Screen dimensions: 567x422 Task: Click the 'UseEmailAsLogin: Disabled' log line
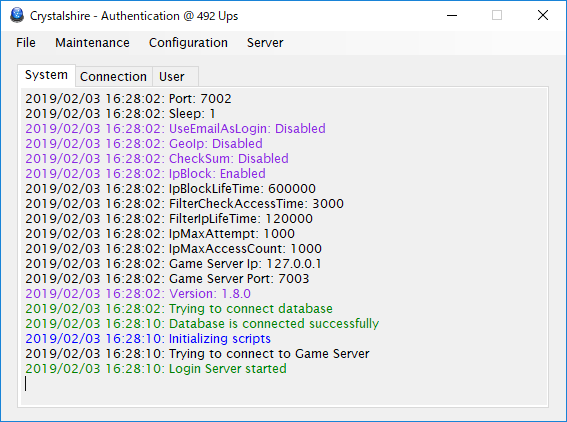(x=175, y=129)
